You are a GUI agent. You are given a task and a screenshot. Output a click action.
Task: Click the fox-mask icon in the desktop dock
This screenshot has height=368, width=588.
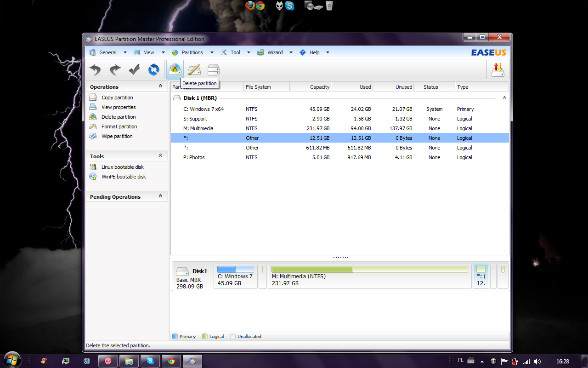(279, 6)
